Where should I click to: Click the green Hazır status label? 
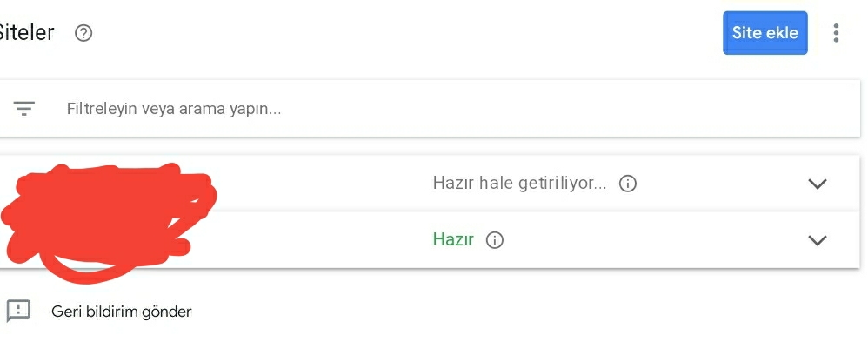(453, 239)
